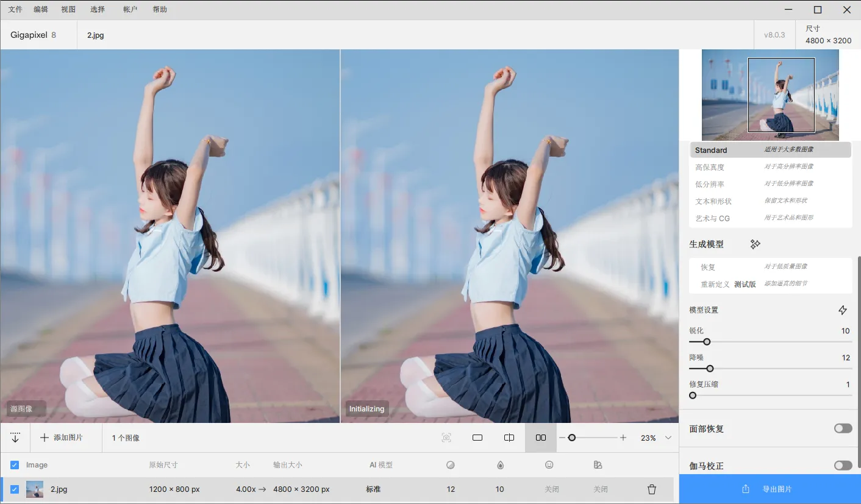Select the split view comparison icon
The width and height of the screenshot is (861, 504).
[509, 438]
